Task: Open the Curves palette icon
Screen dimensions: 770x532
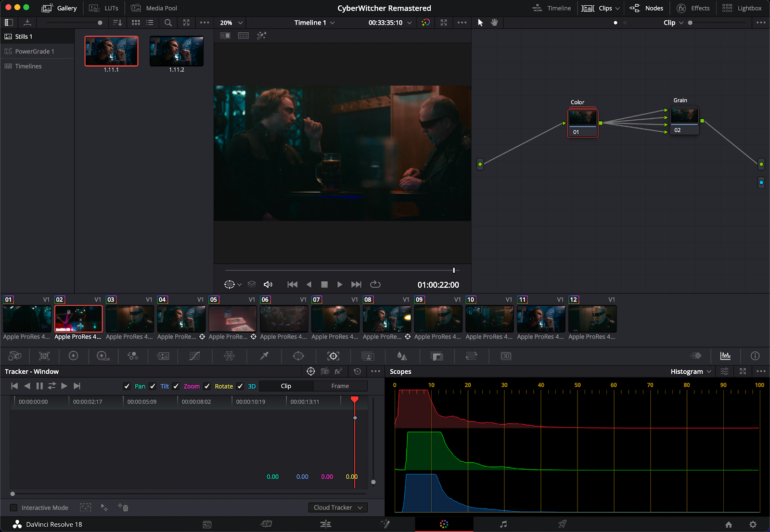Action: point(195,356)
